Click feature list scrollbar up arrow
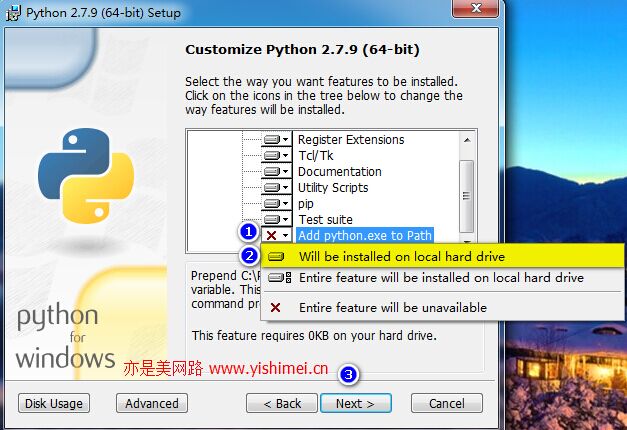627x430 pixels. click(467, 140)
